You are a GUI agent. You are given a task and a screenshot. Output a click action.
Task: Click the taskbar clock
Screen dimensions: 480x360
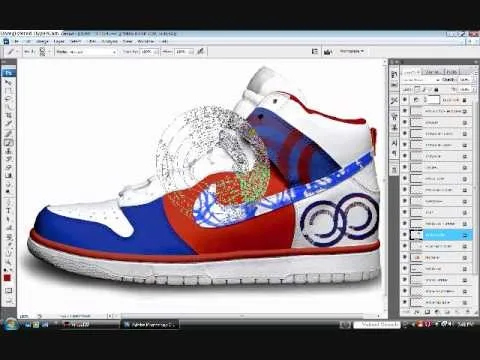(466, 323)
